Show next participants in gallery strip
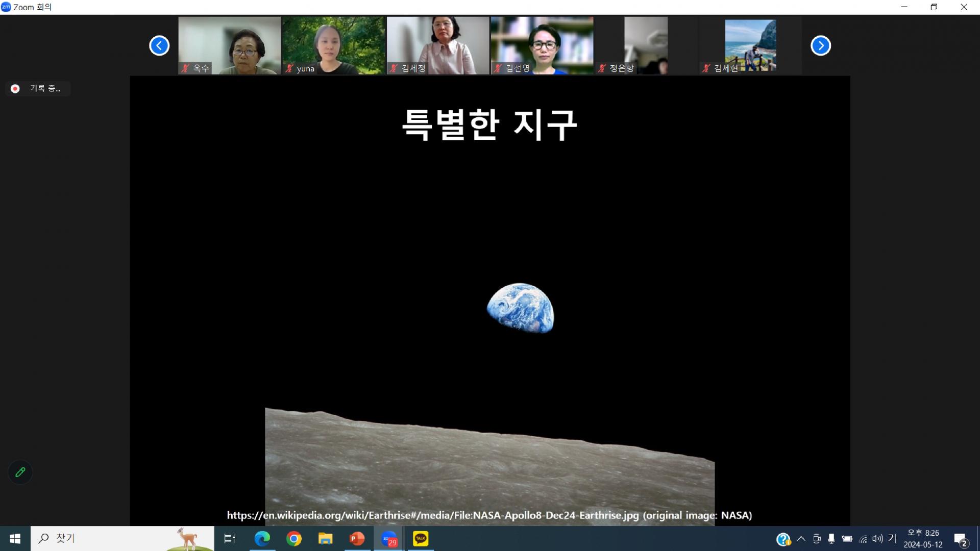Viewport: 980px width, 551px height. click(821, 46)
